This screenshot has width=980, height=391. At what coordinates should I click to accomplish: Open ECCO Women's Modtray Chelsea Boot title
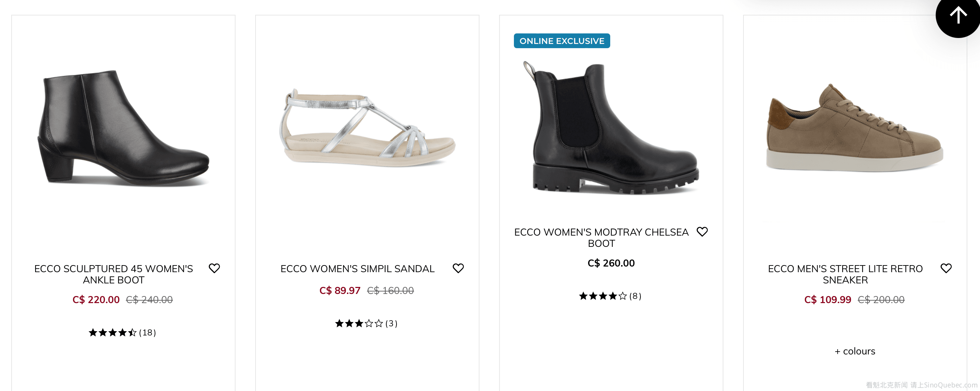pos(601,238)
